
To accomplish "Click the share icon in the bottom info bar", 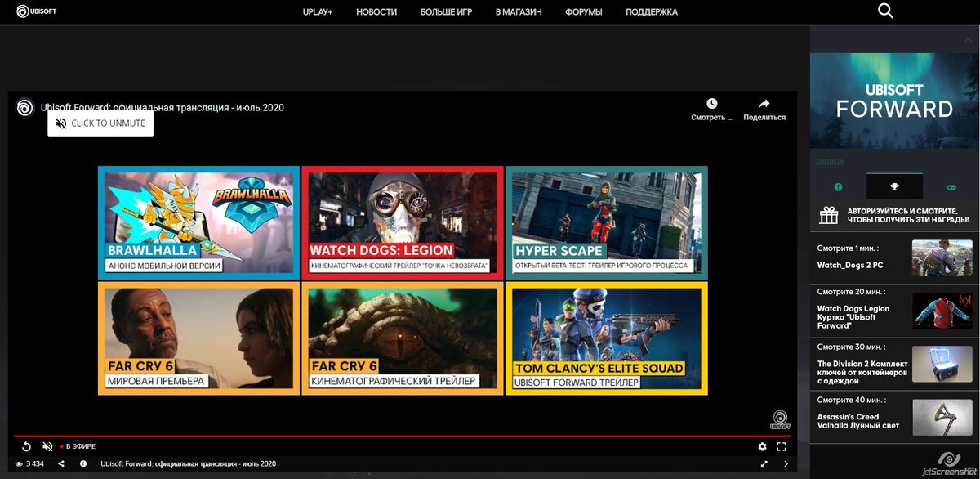I will (x=61, y=464).
